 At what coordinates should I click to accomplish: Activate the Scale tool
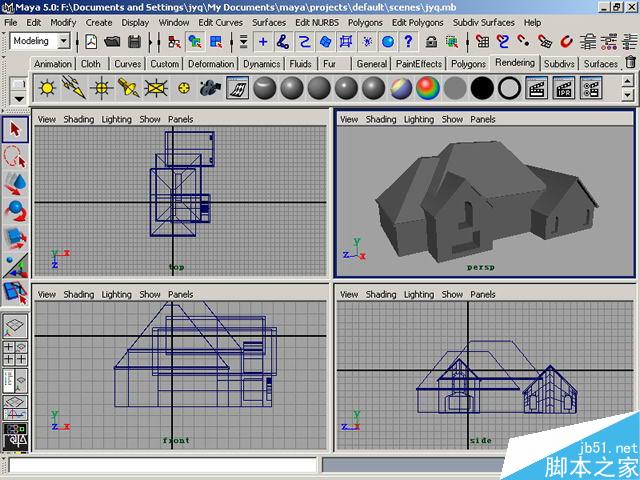[x=15, y=238]
